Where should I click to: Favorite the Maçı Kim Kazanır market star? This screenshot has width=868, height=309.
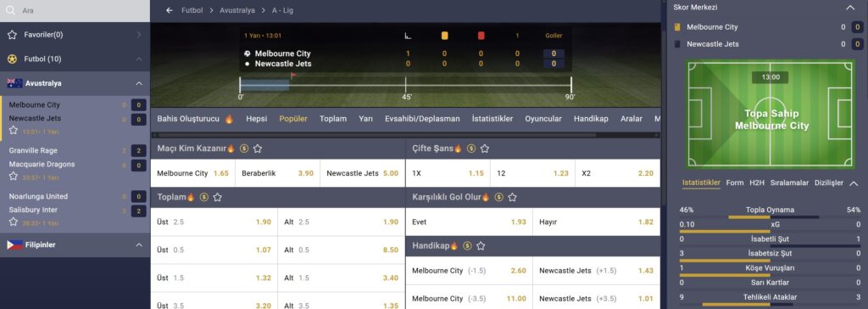(x=258, y=149)
